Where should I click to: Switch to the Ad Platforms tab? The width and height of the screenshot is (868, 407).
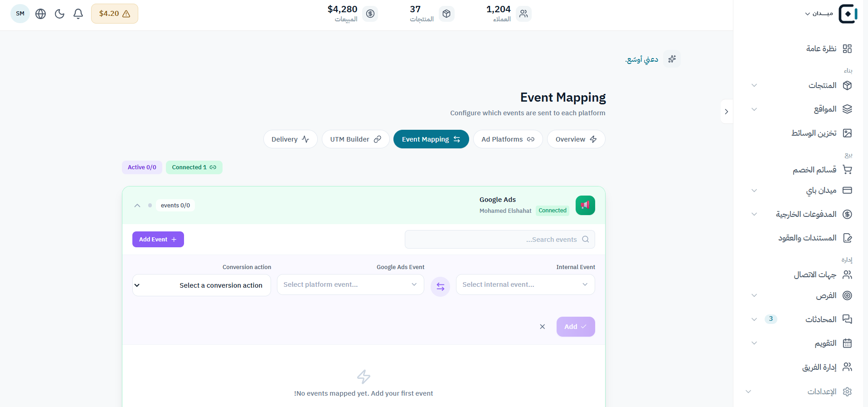[508, 139]
